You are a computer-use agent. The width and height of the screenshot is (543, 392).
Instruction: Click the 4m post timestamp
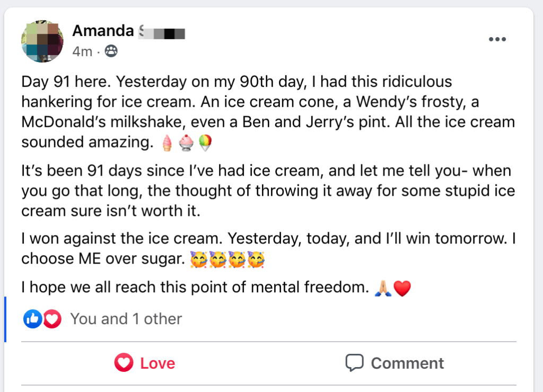coord(82,51)
